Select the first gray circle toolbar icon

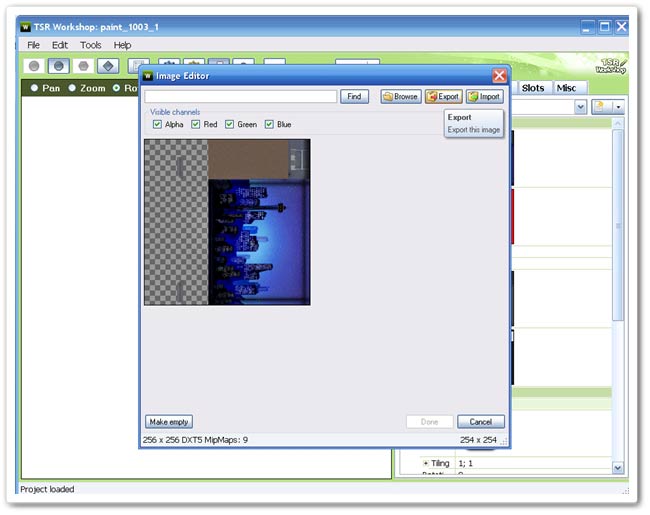coord(35,66)
